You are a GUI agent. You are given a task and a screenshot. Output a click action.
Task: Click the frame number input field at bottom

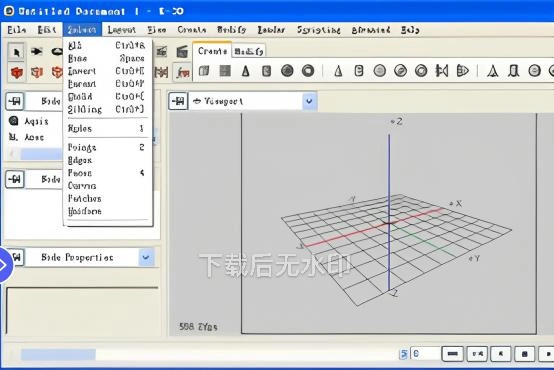[x=425, y=354]
